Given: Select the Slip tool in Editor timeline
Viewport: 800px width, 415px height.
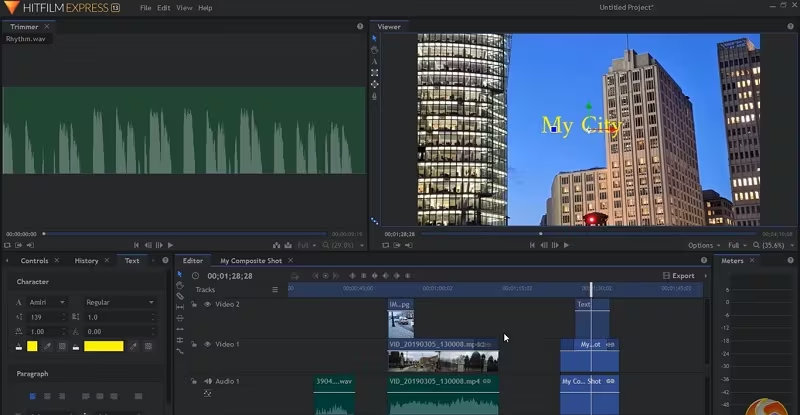Looking at the screenshot, I should pyautogui.click(x=180, y=307).
